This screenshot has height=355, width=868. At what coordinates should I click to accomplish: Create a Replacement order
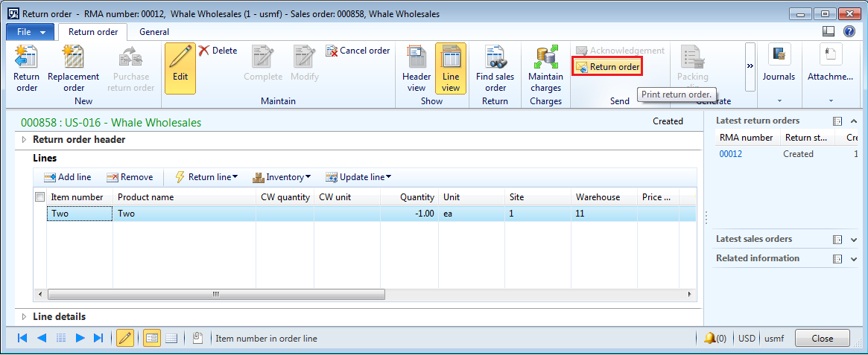click(73, 68)
